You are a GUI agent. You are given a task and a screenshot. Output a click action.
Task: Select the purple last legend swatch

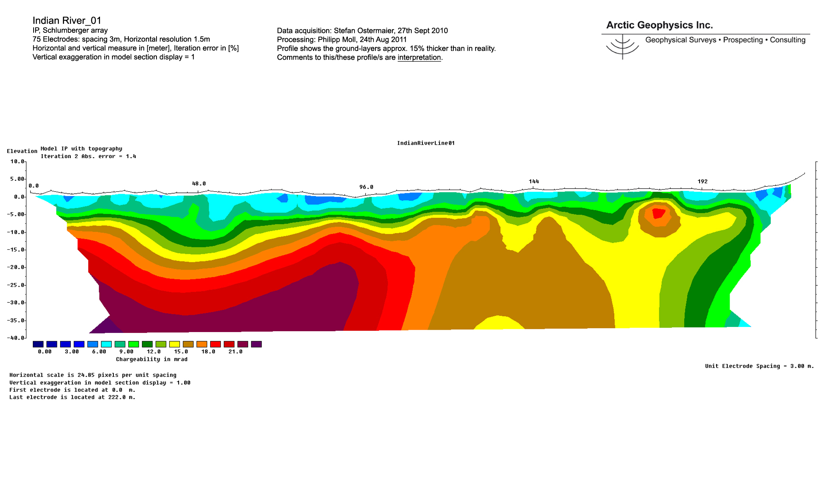(256, 344)
